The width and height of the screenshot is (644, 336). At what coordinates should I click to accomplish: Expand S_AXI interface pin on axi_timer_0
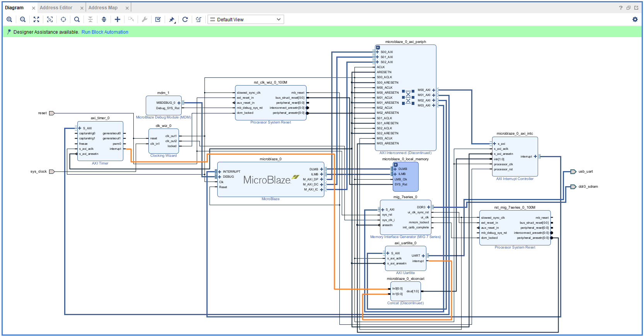click(x=80, y=128)
